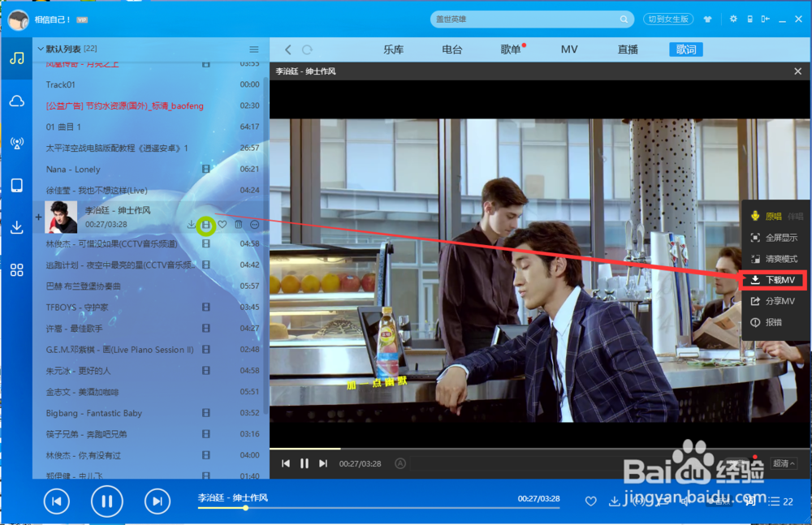Screen dimensions: 812x525
Task: Switch to the 电台 tab
Action: point(452,49)
